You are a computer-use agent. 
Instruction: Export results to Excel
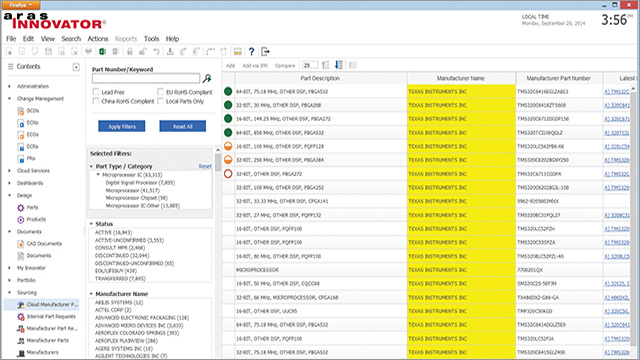[x=102, y=51]
